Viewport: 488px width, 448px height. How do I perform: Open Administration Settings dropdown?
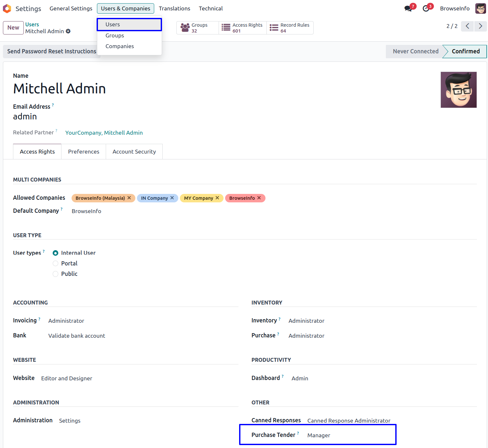coord(70,421)
